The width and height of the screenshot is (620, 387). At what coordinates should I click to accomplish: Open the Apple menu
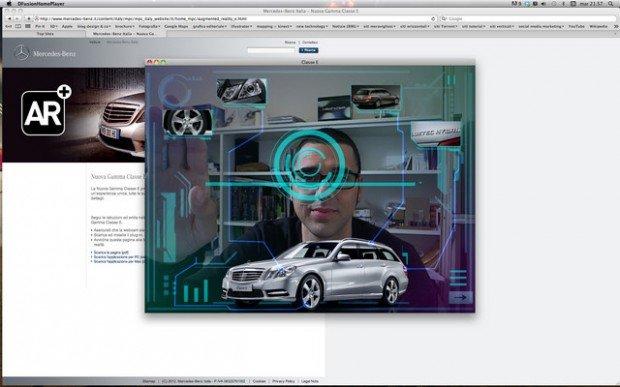[x=9, y=4]
